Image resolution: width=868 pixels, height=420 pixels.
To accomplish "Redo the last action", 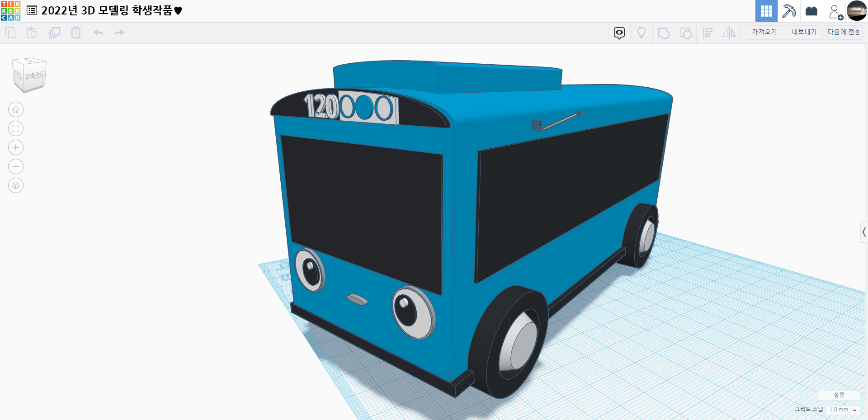I will click(119, 33).
